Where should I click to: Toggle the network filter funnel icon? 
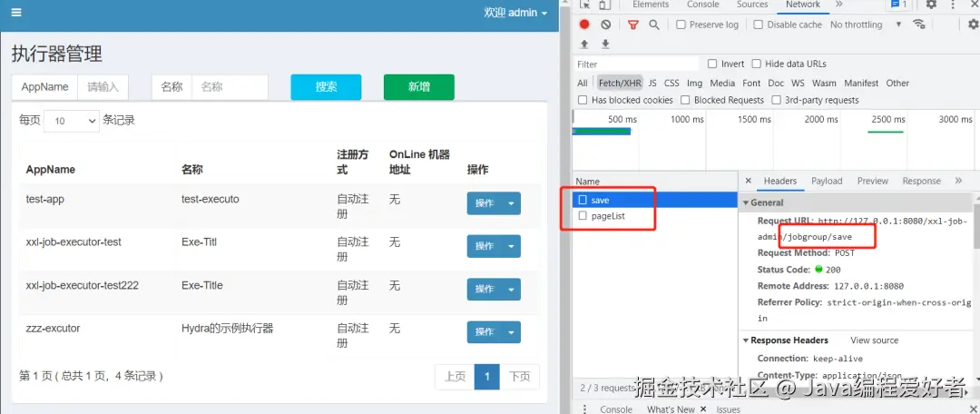coord(633,25)
